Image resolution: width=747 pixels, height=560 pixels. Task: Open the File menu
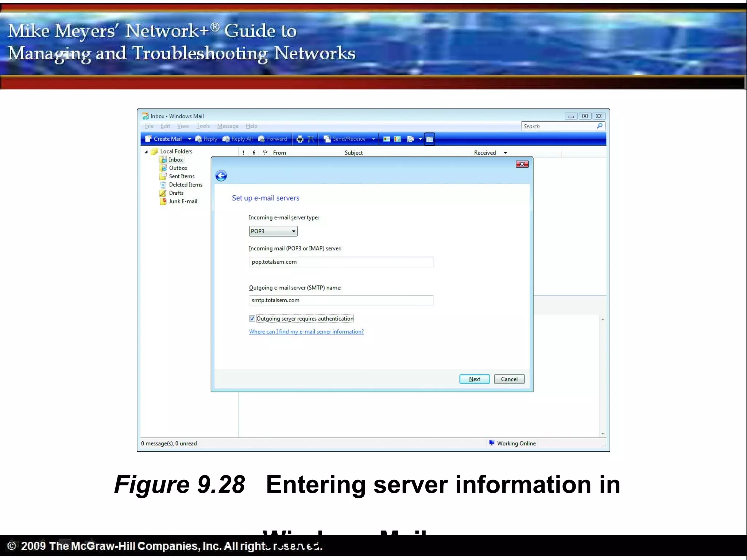(x=149, y=126)
